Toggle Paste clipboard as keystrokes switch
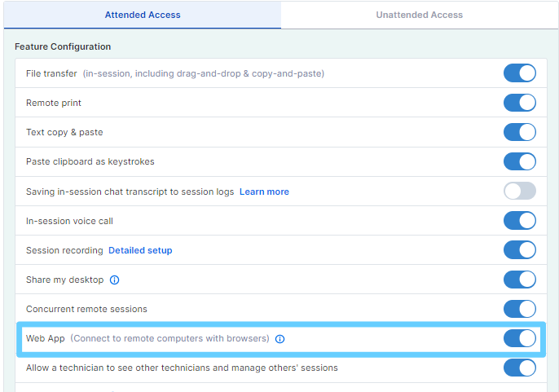The image size is (559, 392). point(520,161)
